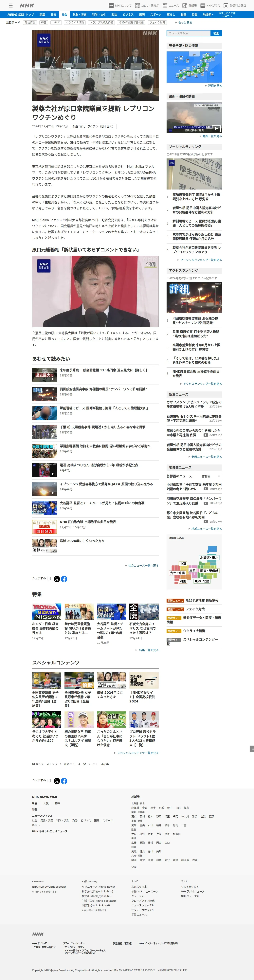This screenshot has width=254, height=980.
Task: Click X share icon near page bottom
Action: pyautogui.click(x=57, y=781)
